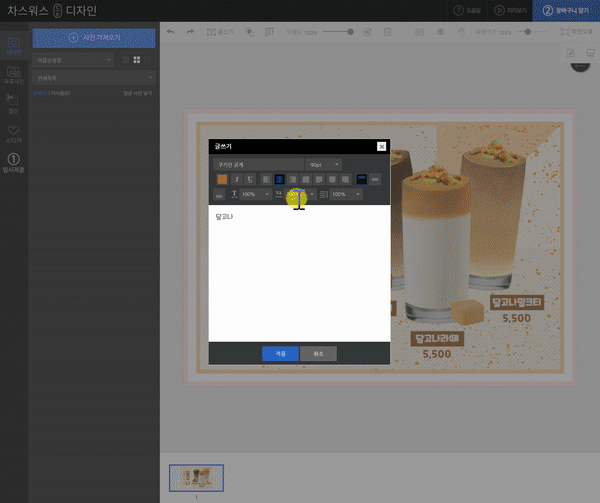Open the 스티커 sticker tab

14,134
